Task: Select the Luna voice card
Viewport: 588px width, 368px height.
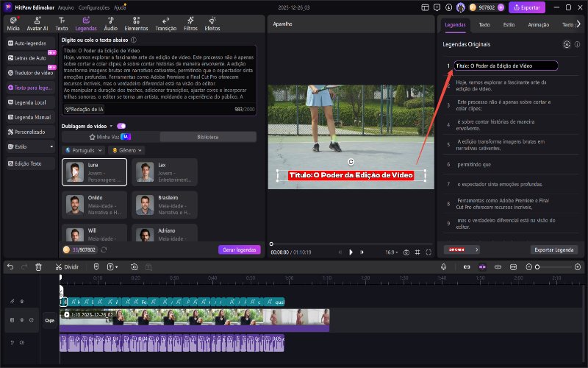Action: [x=95, y=172]
